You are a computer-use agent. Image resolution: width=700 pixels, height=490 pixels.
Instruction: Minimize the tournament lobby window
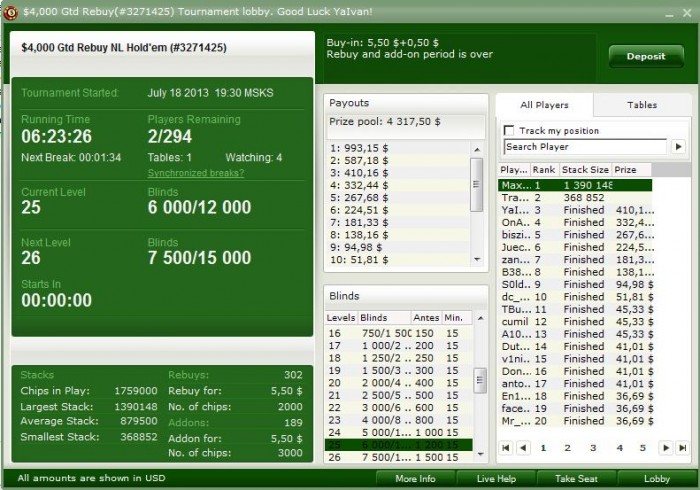coord(669,14)
